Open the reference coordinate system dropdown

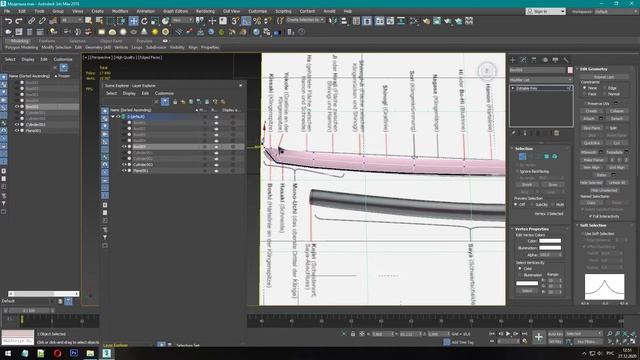click(182, 20)
